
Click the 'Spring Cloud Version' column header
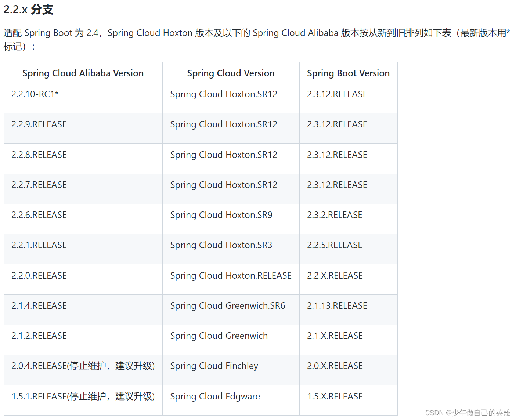click(231, 73)
